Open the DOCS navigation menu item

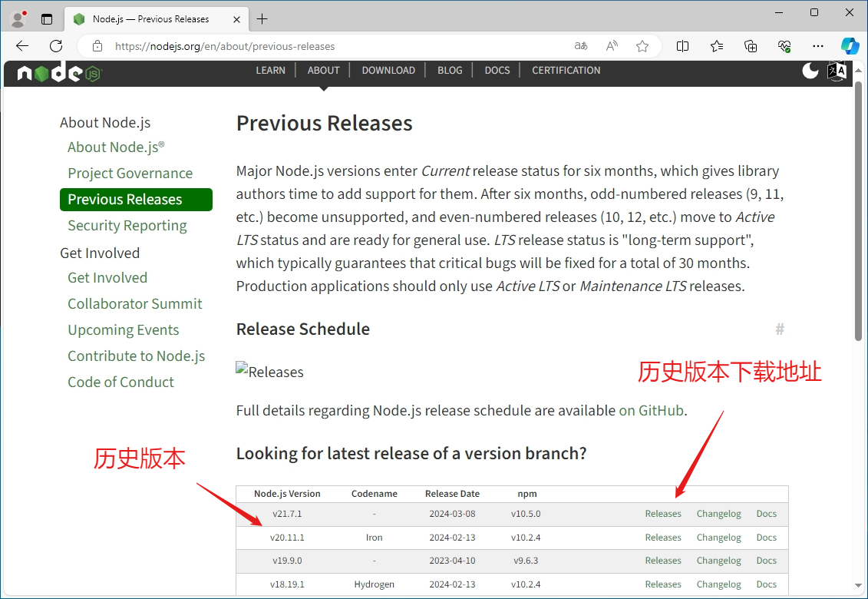[497, 70]
